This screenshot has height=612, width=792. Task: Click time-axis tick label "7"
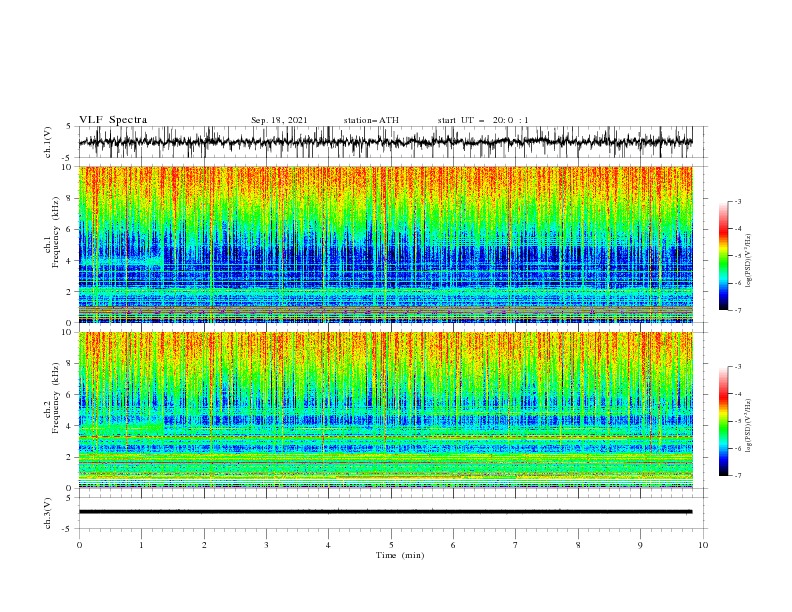516,545
